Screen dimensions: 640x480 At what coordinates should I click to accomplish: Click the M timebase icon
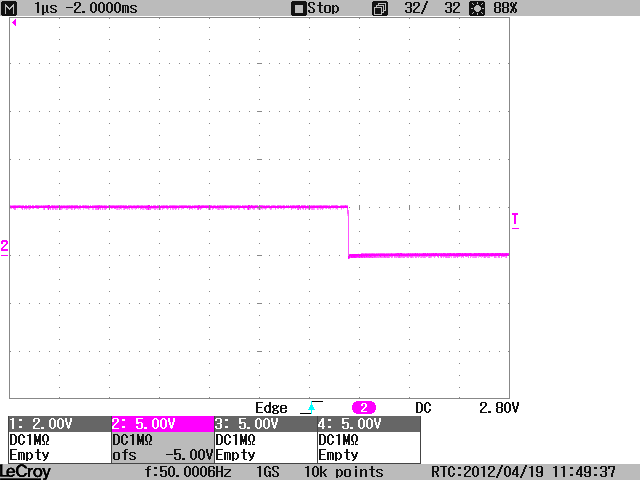point(9,8)
